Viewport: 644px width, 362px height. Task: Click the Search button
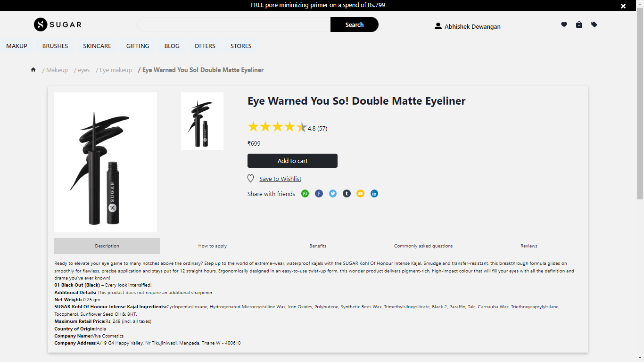click(354, 25)
